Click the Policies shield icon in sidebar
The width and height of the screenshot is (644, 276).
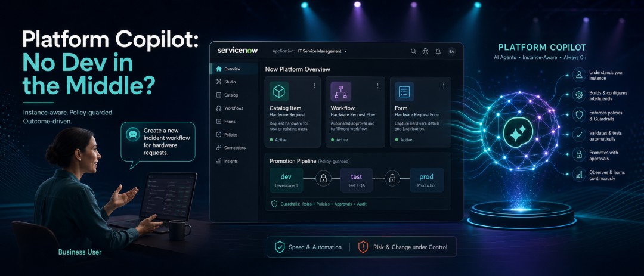218,135
